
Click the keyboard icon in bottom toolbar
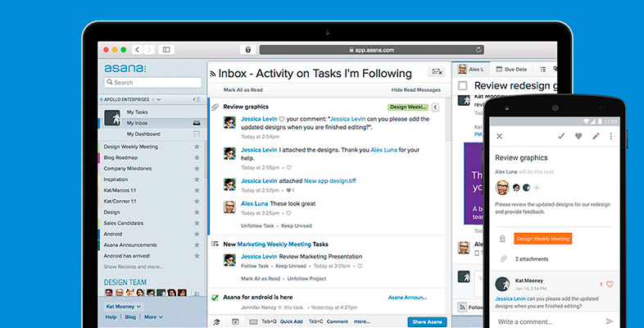click(x=253, y=321)
